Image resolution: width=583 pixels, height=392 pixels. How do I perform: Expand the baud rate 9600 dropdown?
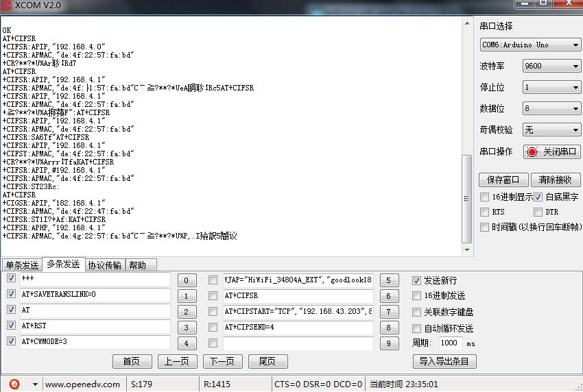551,66
